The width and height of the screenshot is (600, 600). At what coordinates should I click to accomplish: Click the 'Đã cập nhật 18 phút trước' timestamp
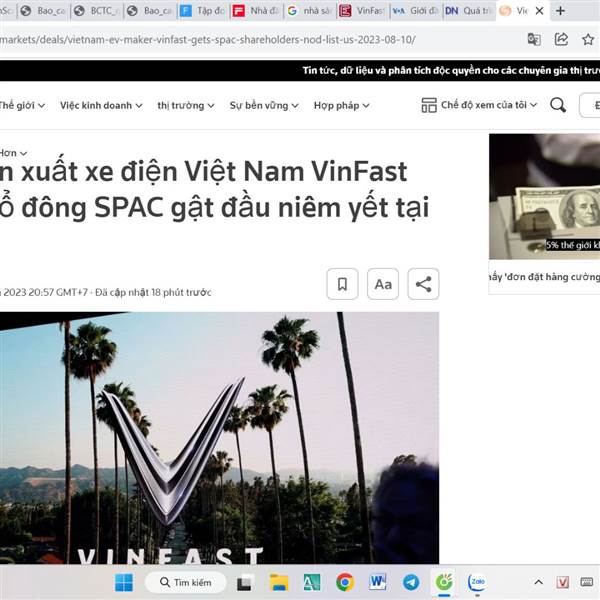pyautogui.click(x=153, y=292)
